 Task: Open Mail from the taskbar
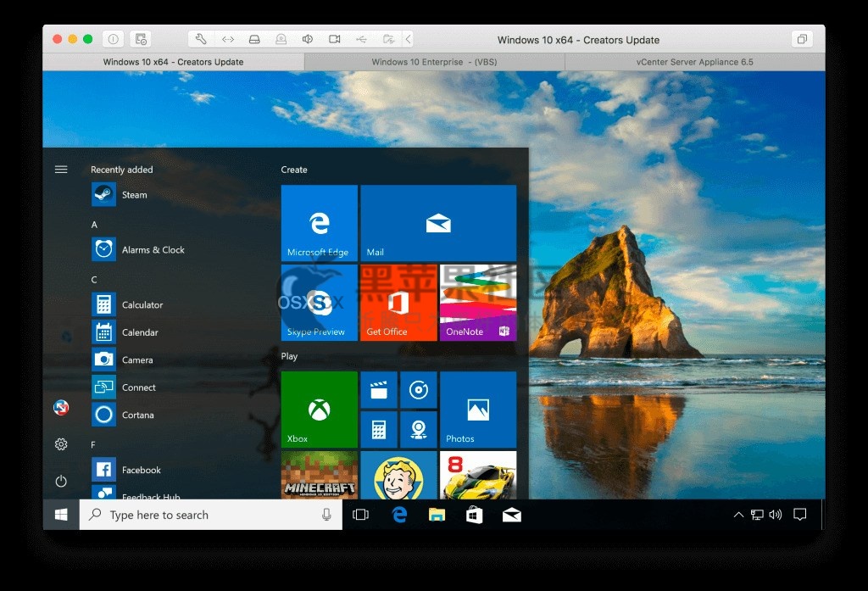click(x=511, y=515)
